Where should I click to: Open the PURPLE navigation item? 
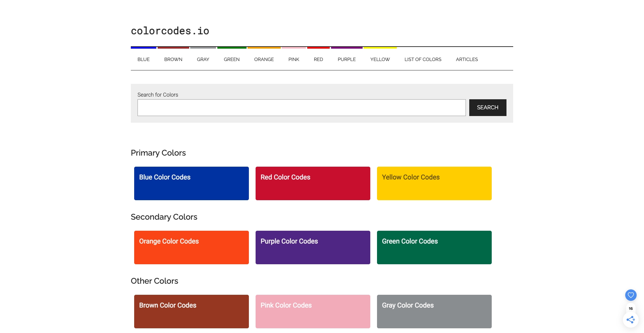[x=346, y=59]
